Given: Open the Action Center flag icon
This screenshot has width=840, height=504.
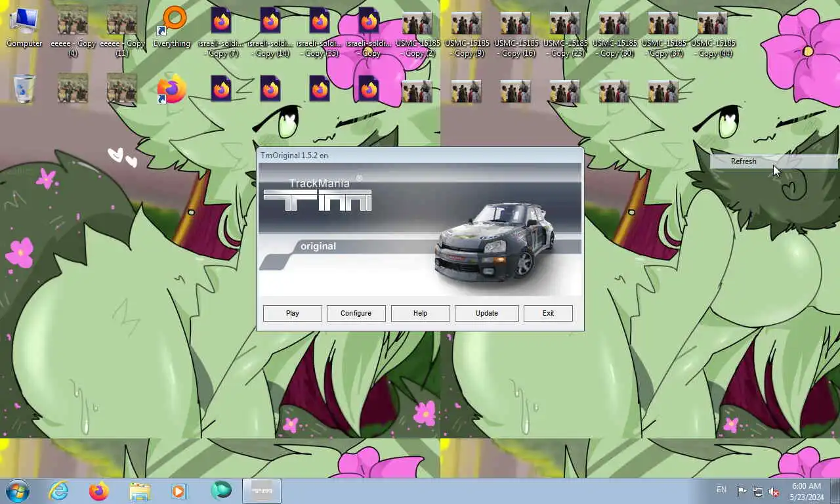Looking at the screenshot, I should (x=742, y=492).
